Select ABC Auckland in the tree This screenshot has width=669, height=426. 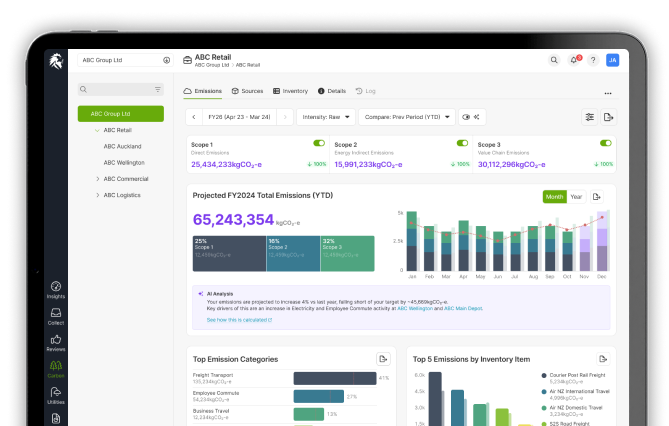pos(122,146)
